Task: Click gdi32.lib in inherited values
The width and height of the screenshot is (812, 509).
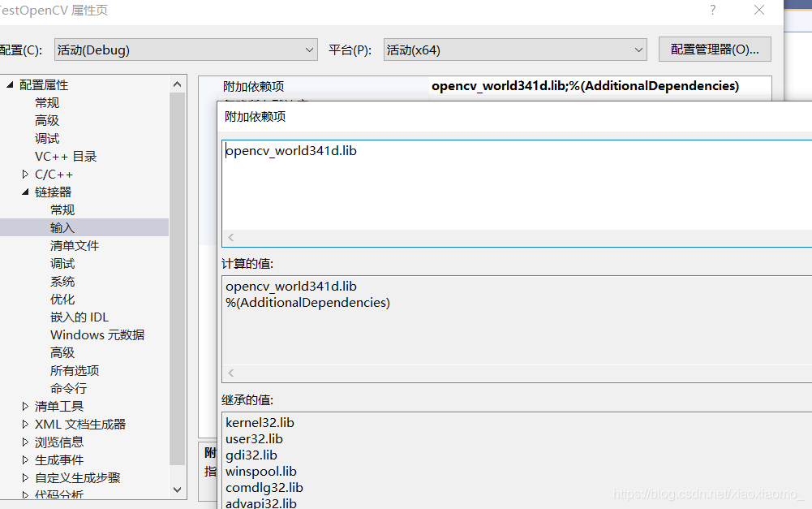Action: (x=251, y=455)
